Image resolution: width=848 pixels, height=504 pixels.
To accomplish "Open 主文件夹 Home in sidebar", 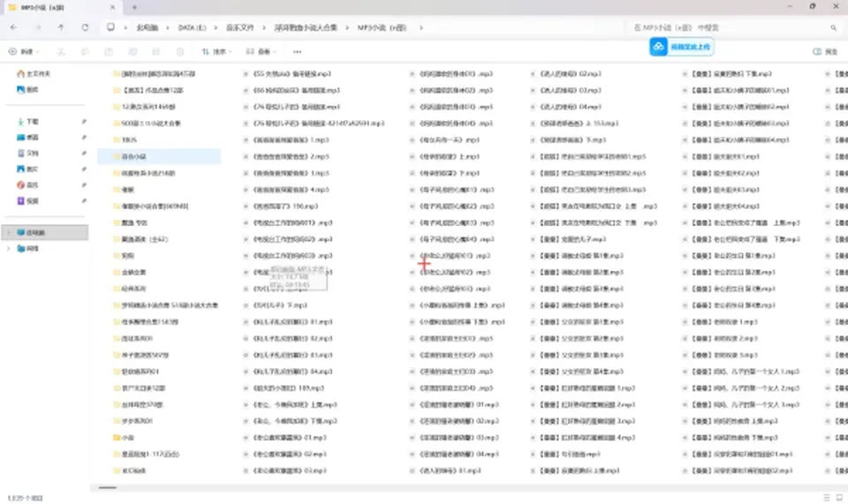I will [34, 73].
